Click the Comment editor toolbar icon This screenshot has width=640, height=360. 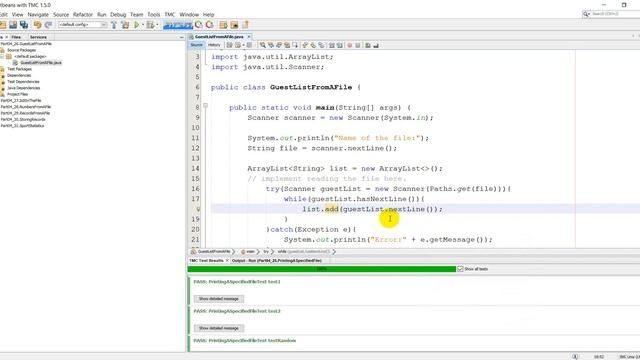(368, 45)
